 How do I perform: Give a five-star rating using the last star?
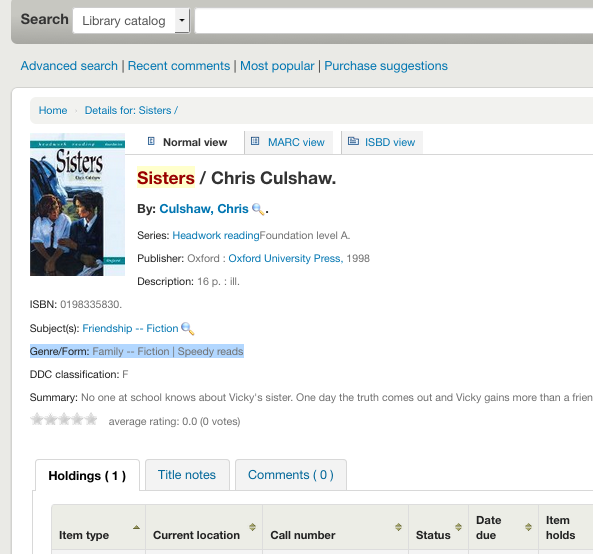(x=91, y=420)
